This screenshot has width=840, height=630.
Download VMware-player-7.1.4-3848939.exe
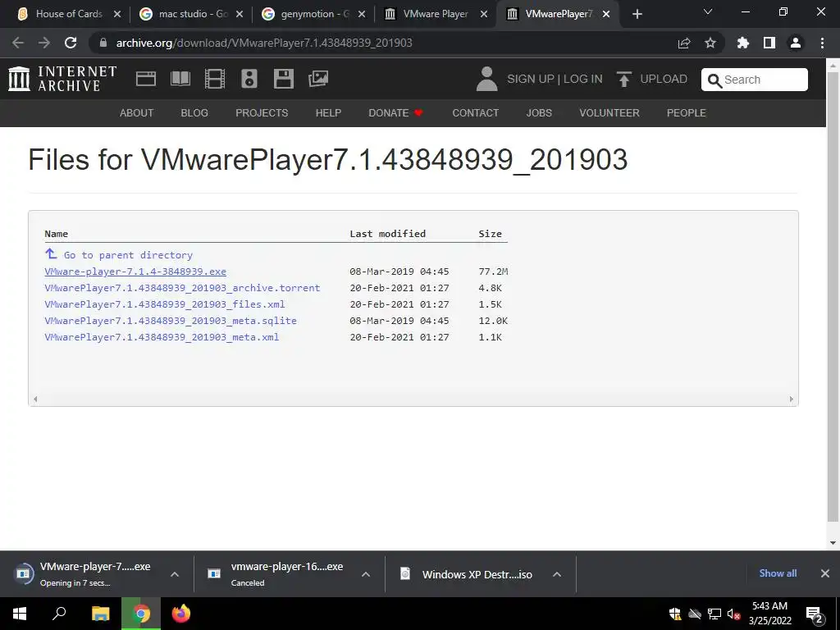(x=135, y=272)
